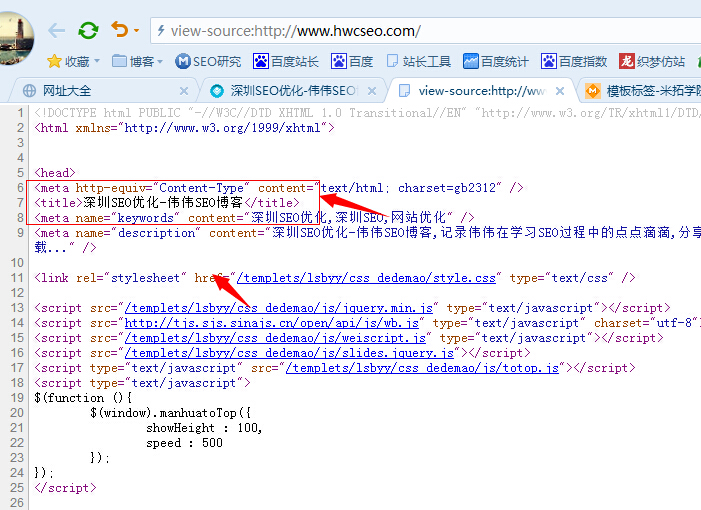
Task: Open the 织梦仿站 bookmark
Action: coord(652,62)
